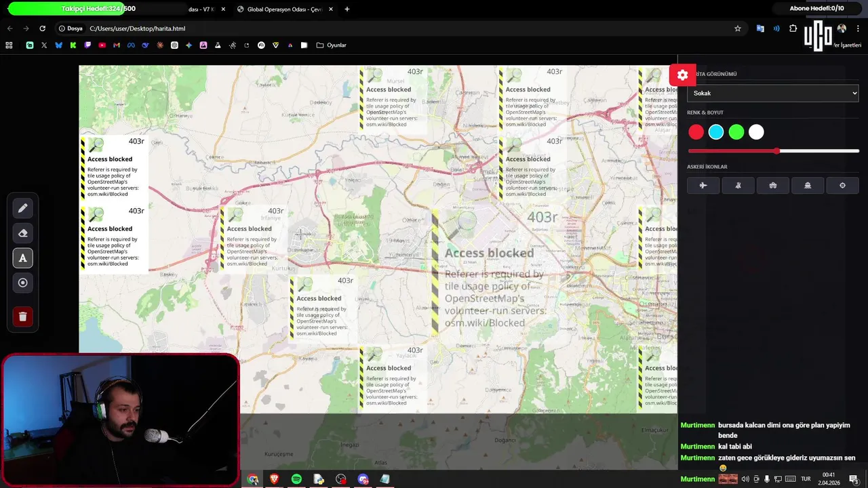This screenshot has height=488, width=868.
Task: Open the Google Translate extension icon
Action: [760, 28]
